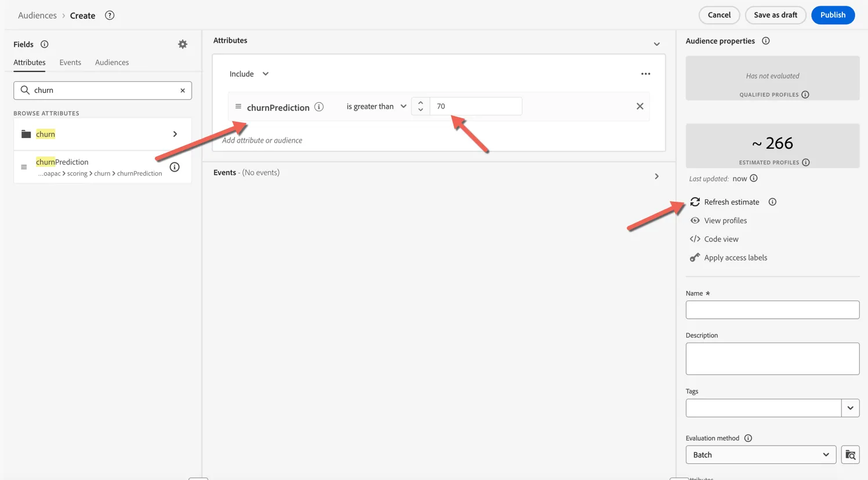The height and width of the screenshot is (480, 868).
Task: Show info on Qualified Profiles
Action: coord(805,94)
